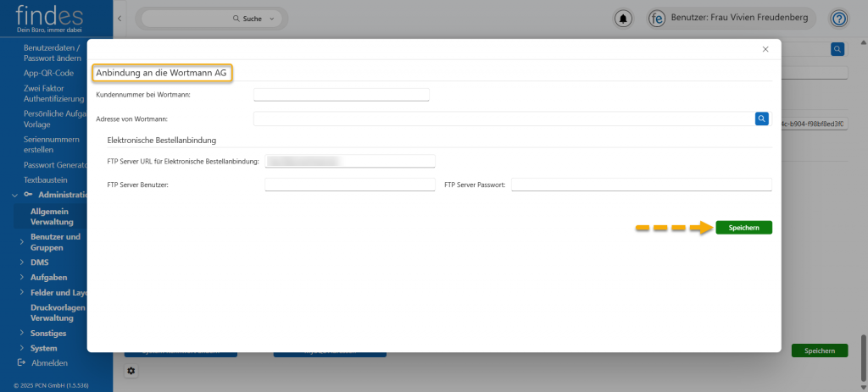Image resolution: width=868 pixels, height=392 pixels.
Task: Click the Abmelden logout icon
Action: (21, 362)
